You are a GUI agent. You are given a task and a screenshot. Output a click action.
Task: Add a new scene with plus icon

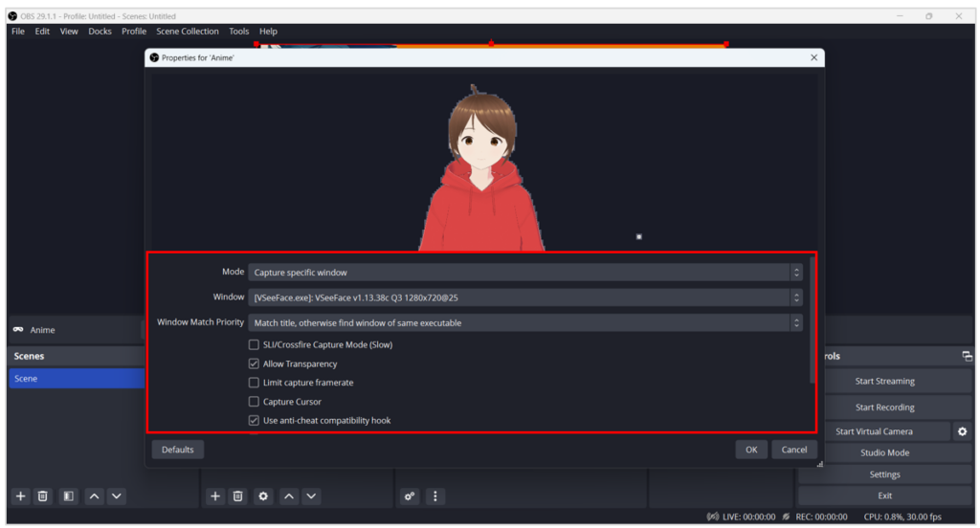(x=20, y=496)
